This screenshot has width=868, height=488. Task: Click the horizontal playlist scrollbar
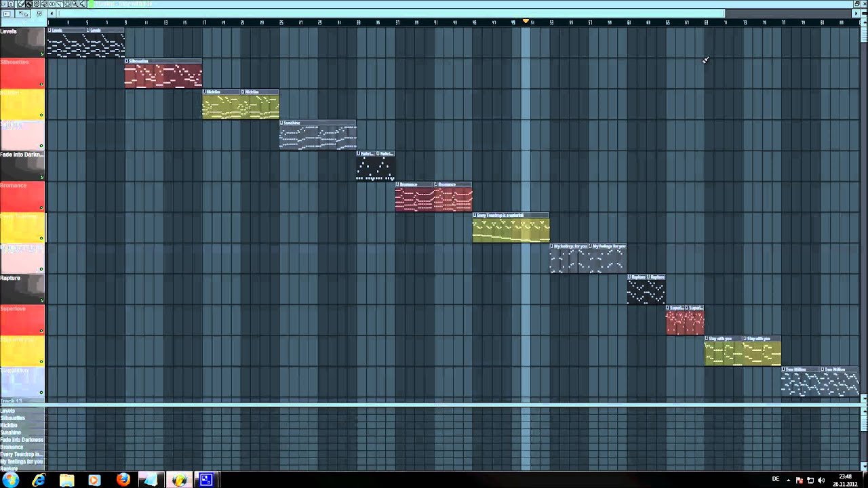pyautogui.click(x=391, y=14)
